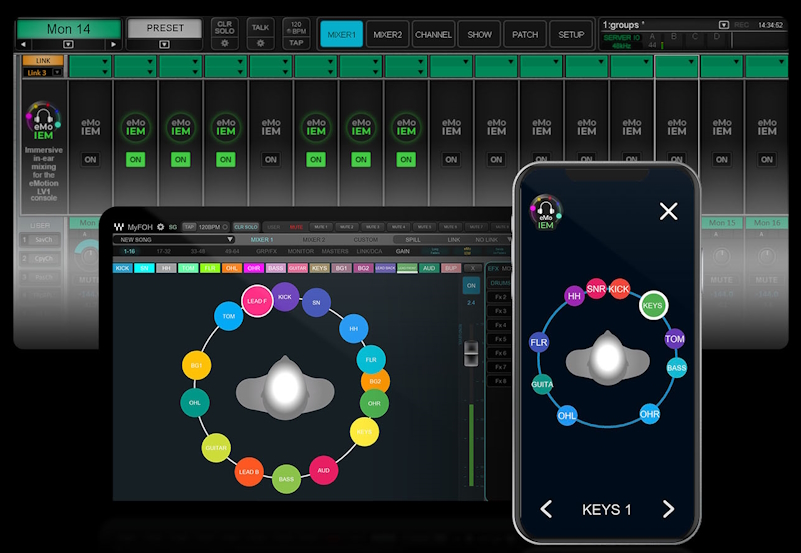Select the SNR node on the phone
The height and width of the screenshot is (553, 801).
point(597,289)
